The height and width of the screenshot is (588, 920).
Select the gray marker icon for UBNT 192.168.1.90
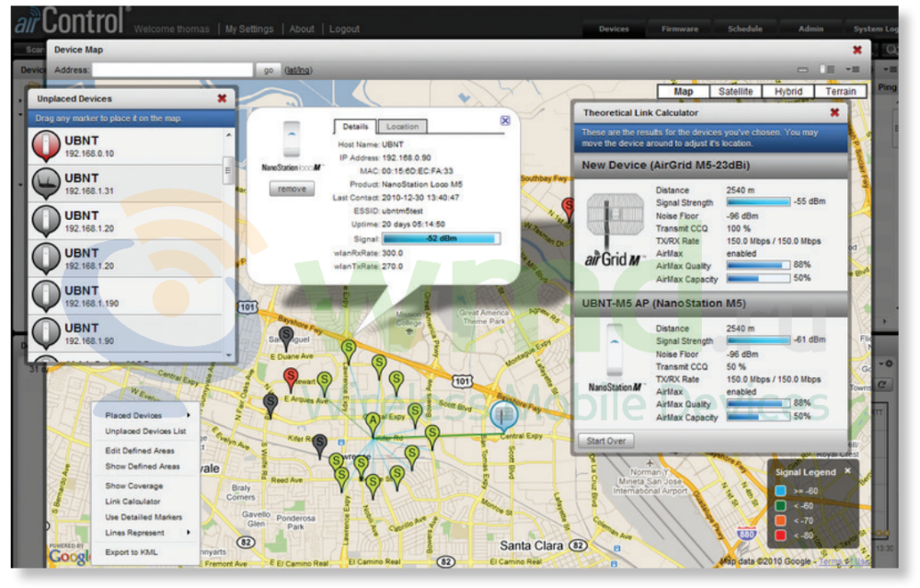click(x=46, y=333)
